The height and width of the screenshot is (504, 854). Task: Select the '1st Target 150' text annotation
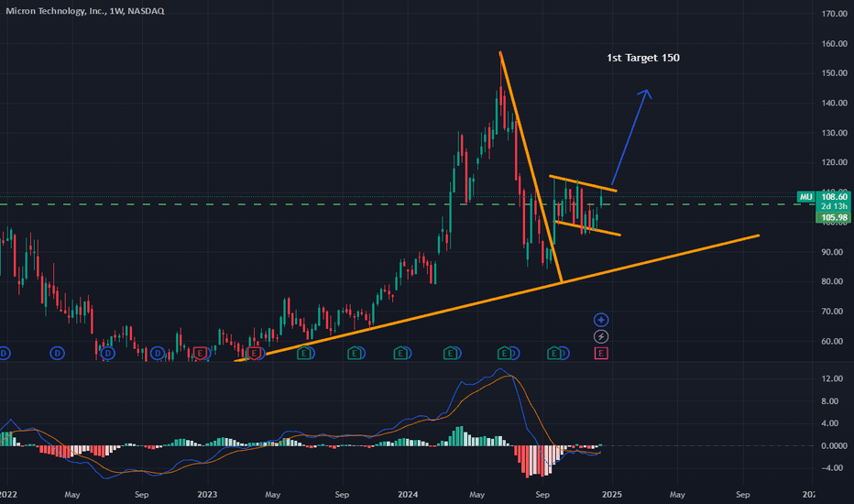coord(642,58)
